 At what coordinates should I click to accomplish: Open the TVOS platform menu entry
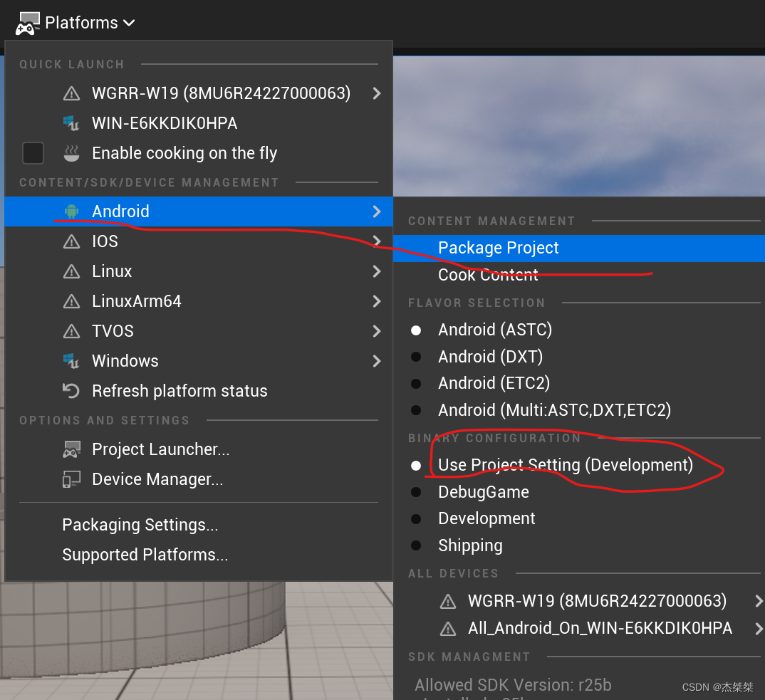(199, 331)
